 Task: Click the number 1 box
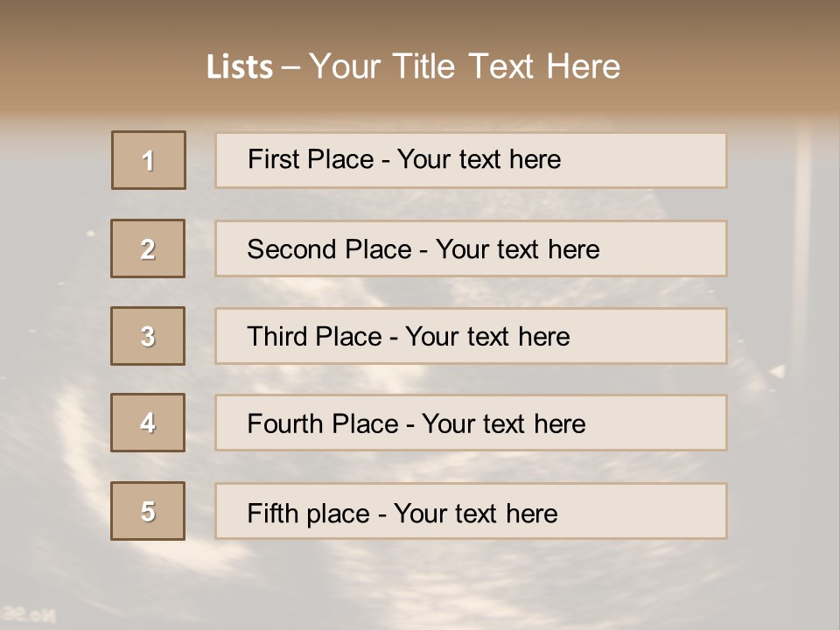click(x=149, y=160)
